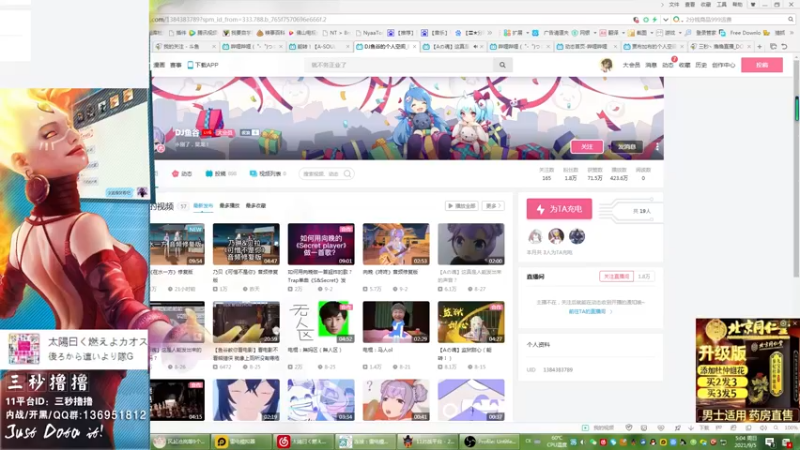The height and width of the screenshot is (450, 800).
Task: Open the 02:53 guitar girl video thumbnail
Action: [x=396, y=244]
